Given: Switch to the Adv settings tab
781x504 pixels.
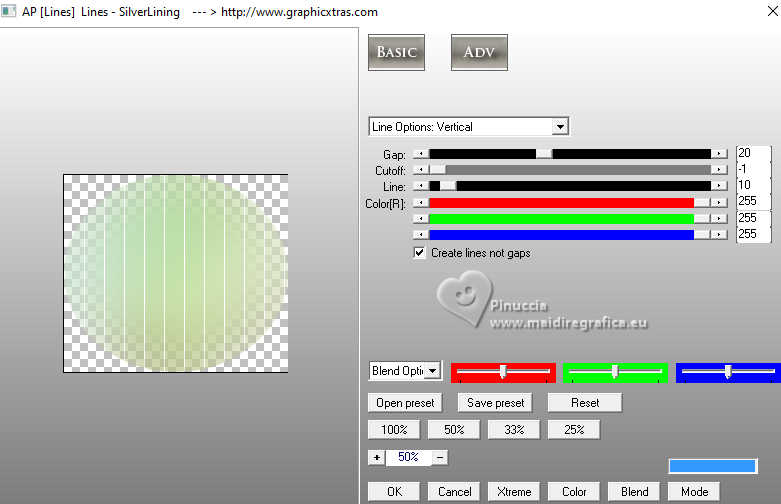Looking at the screenshot, I should click(x=479, y=52).
